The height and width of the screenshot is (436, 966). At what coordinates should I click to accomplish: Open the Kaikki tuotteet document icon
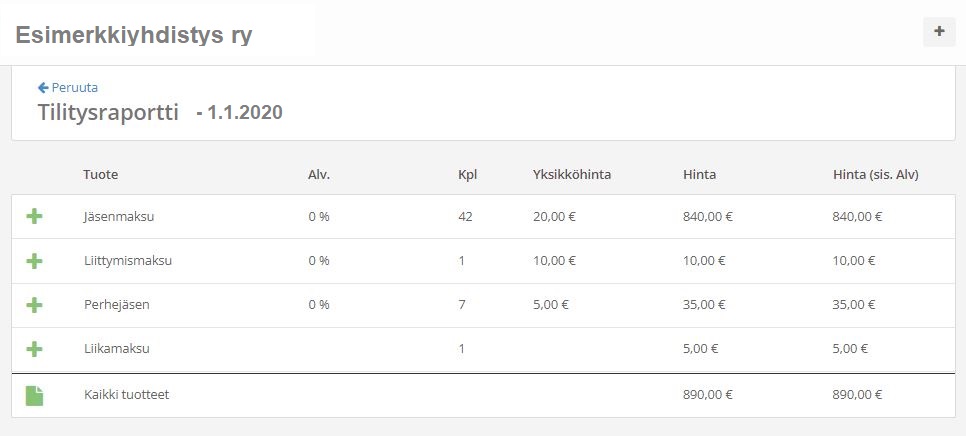pos(34,395)
